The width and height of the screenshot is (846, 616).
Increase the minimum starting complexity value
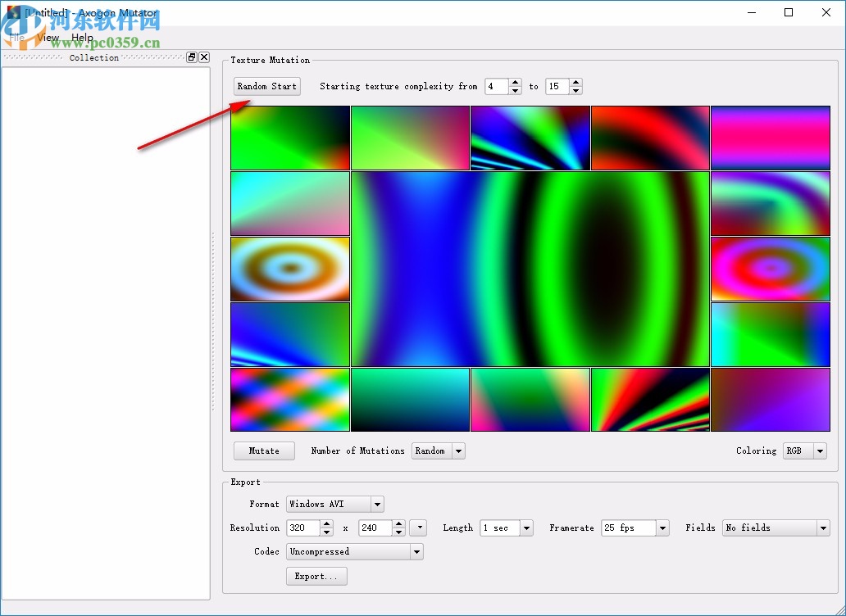515,82
